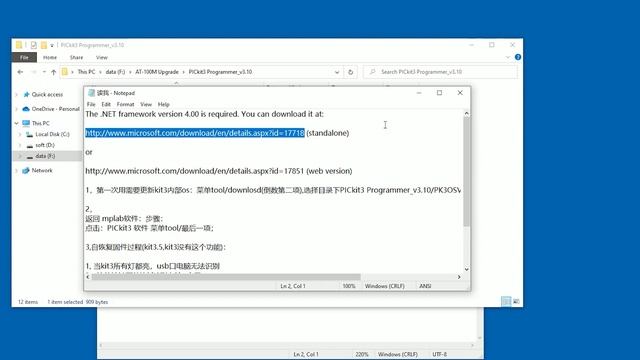This screenshot has height=360, width=640.
Task: Open the Notepad Help menu
Action: pyautogui.click(x=164, y=104)
